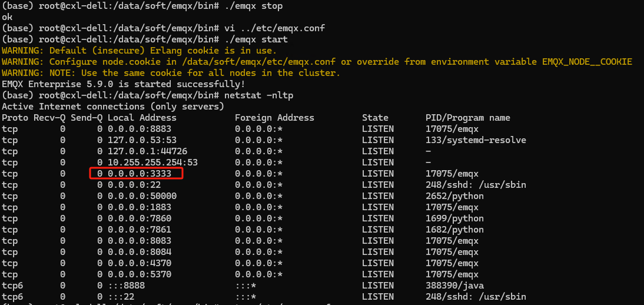The image size is (644, 305).
Task: Click the 127.0.0.1:44726 address entry
Action: [x=147, y=151]
